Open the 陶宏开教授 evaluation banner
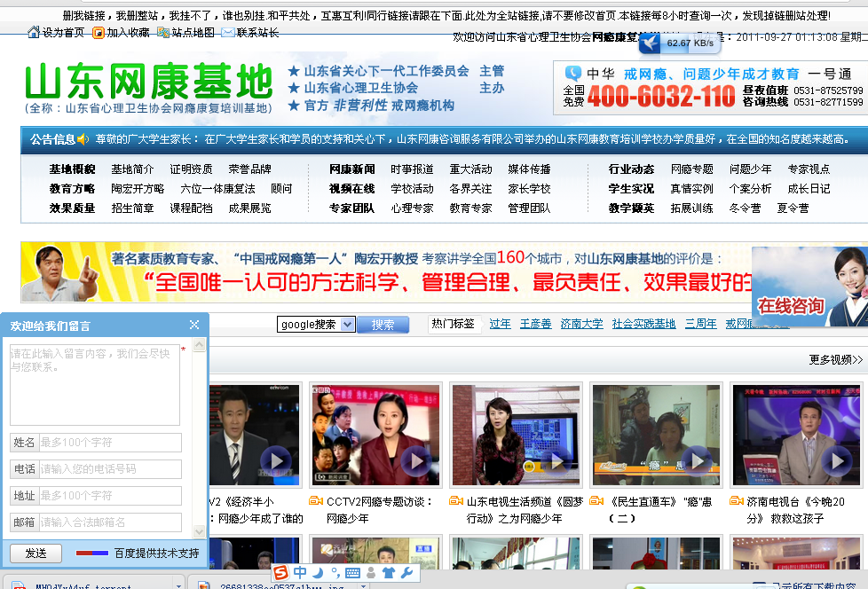Viewport: 868px width, 589px height. click(x=386, y=272)
